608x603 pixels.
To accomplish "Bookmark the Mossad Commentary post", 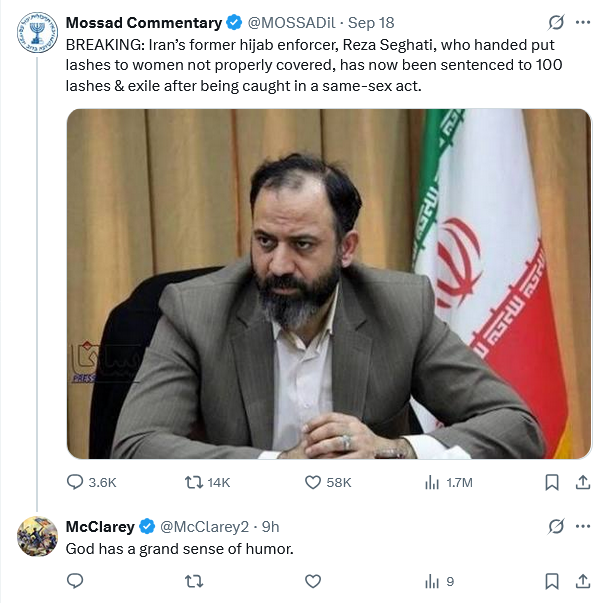I will [x=551, y=482].
